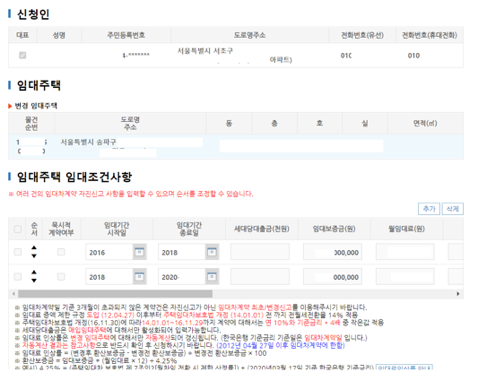Click the 임대보증금(원) column header

click(x=334, y=229)
